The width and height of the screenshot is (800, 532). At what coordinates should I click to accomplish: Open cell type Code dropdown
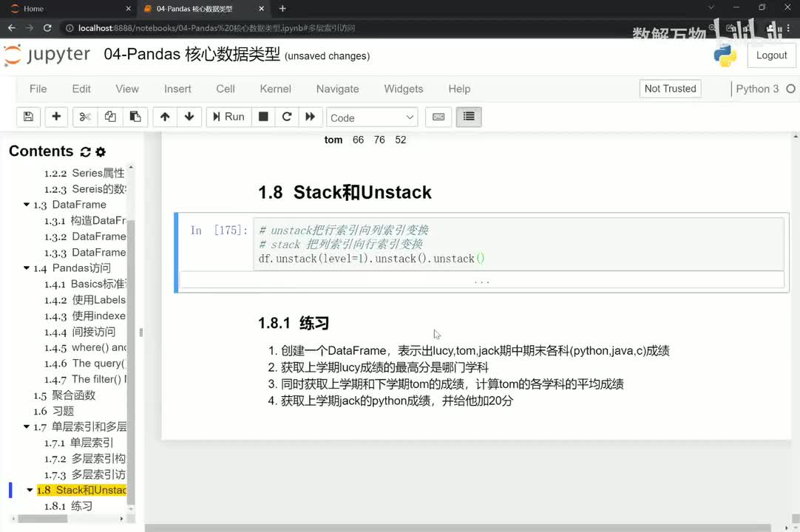pos(372,117)
